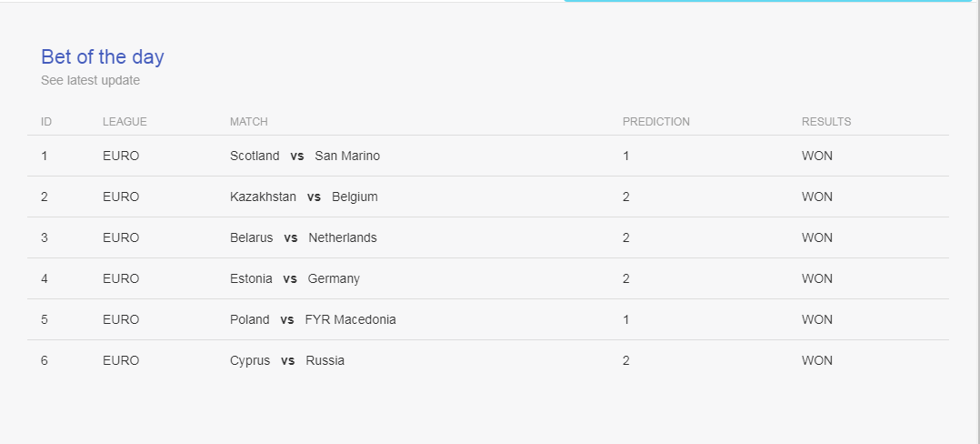980x444 pixels.
Task: Click the EURO league cell in row 3
Action: pos(121,237)
